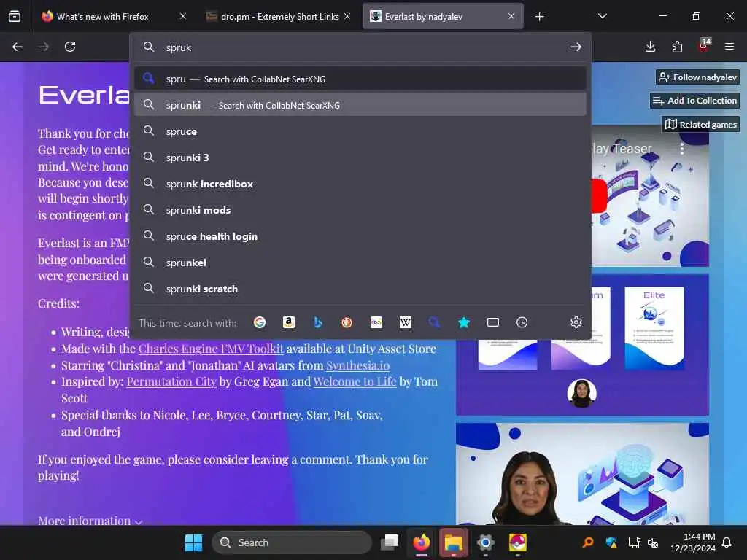The width and height of the screenshot is (747, 560).
Task: Open Synthesia.io link
Action: click(x=357, y=365)
